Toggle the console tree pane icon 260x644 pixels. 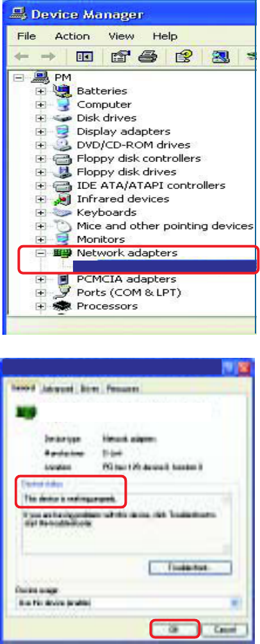(84, 57)
